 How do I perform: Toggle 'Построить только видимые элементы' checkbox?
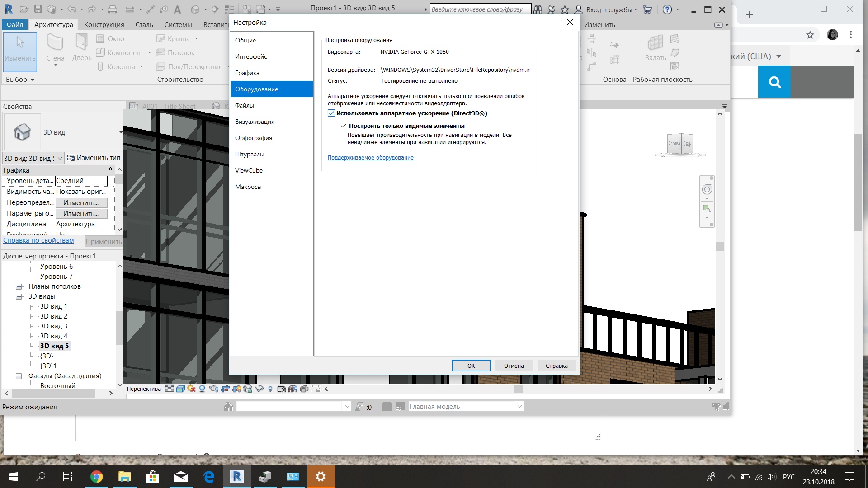[x=344, y=126]
